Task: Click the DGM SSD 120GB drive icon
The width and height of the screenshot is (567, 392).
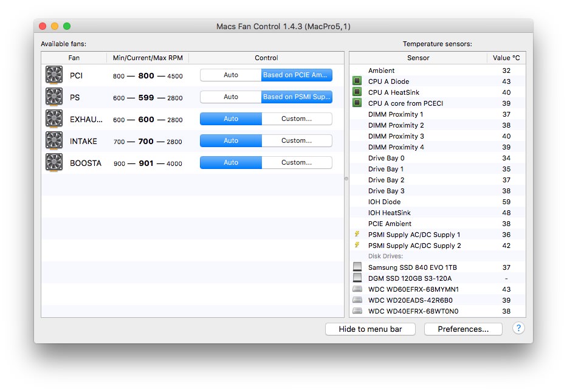Action: point(357,278)
